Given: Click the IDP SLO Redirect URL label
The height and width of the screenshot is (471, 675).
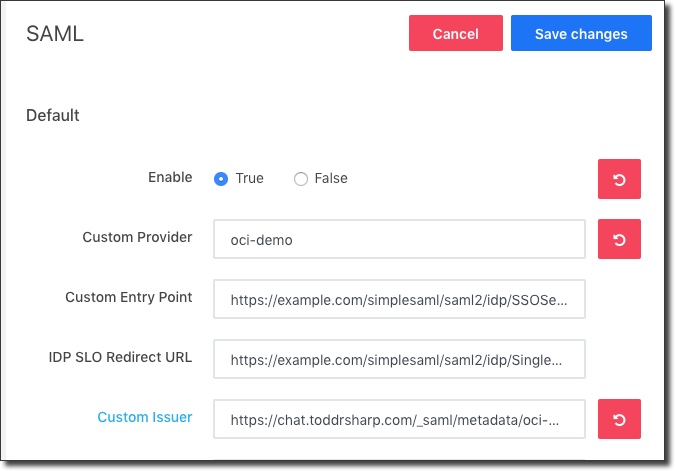Looking at the screenshot, I should coord(120,357).
